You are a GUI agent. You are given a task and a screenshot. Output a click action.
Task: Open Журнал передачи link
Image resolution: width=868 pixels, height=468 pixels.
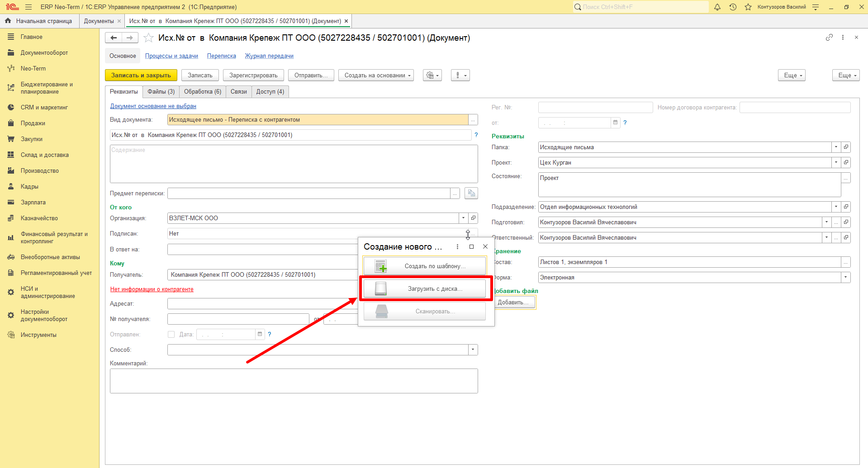(x=269, y=56)
